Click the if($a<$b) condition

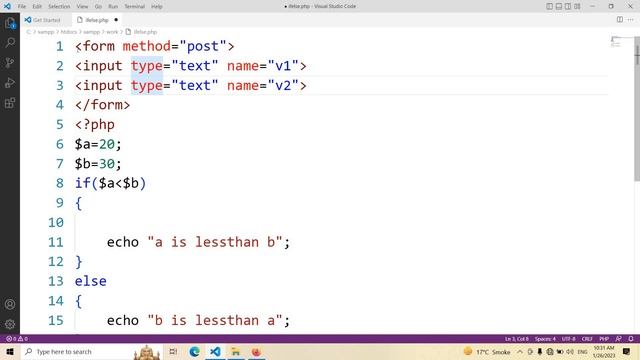(110, 183)
